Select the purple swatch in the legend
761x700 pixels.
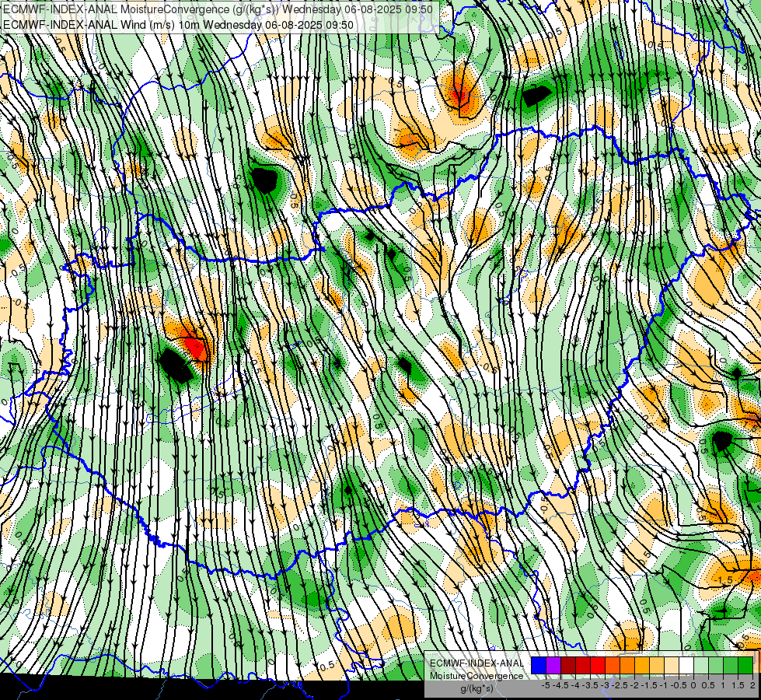[553, 665]
